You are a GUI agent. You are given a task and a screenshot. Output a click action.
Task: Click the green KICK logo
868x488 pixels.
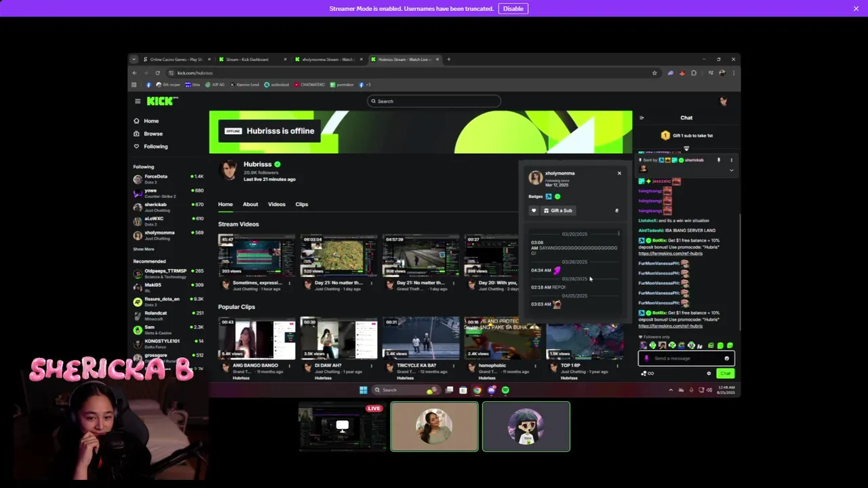(x=162, y=101)
